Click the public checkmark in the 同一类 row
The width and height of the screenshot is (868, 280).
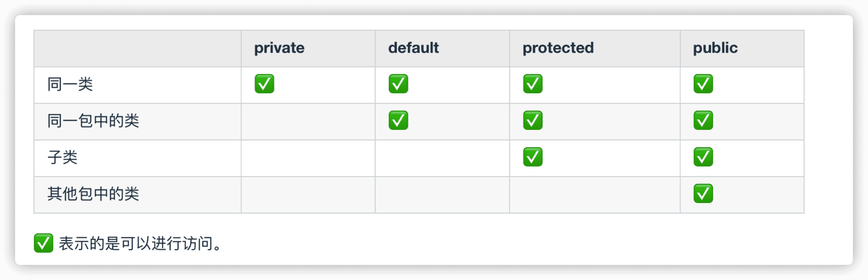click(703, 84)
